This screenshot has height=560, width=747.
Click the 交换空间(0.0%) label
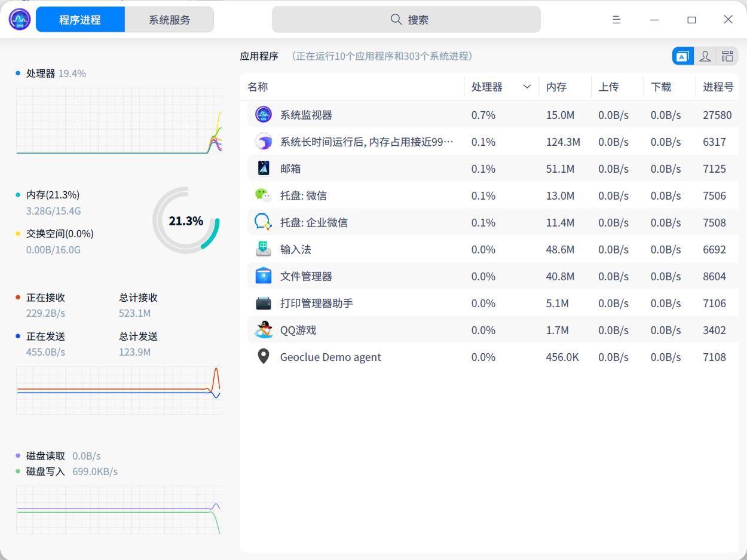[x=60, y=234]
